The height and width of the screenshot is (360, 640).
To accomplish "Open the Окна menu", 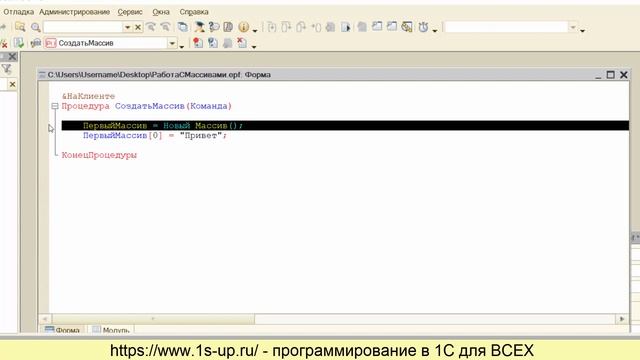I will coord(161,12).
